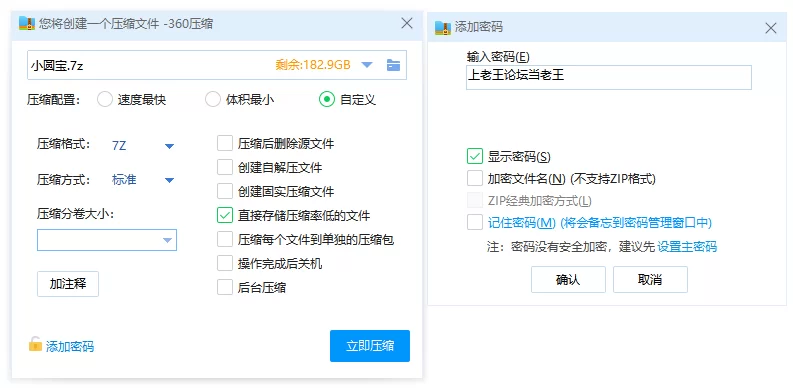
Task: Click the 确认 button
Action: tap(568, 279)
